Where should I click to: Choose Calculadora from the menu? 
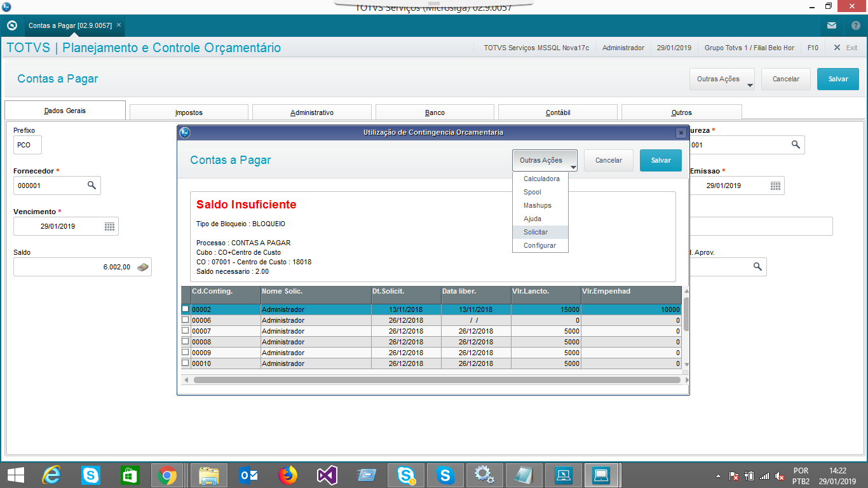click(x=541, y=179)
